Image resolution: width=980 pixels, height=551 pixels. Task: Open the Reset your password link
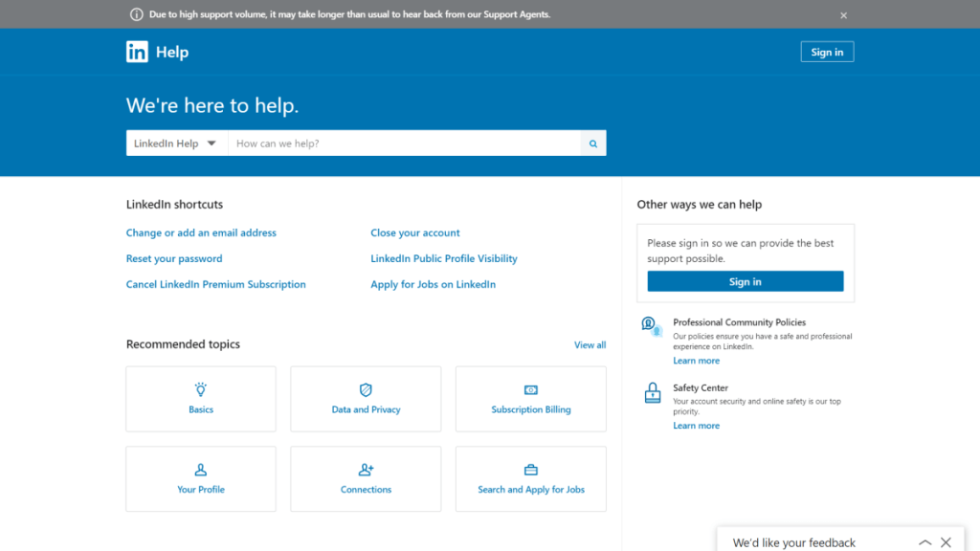[174, 258]
